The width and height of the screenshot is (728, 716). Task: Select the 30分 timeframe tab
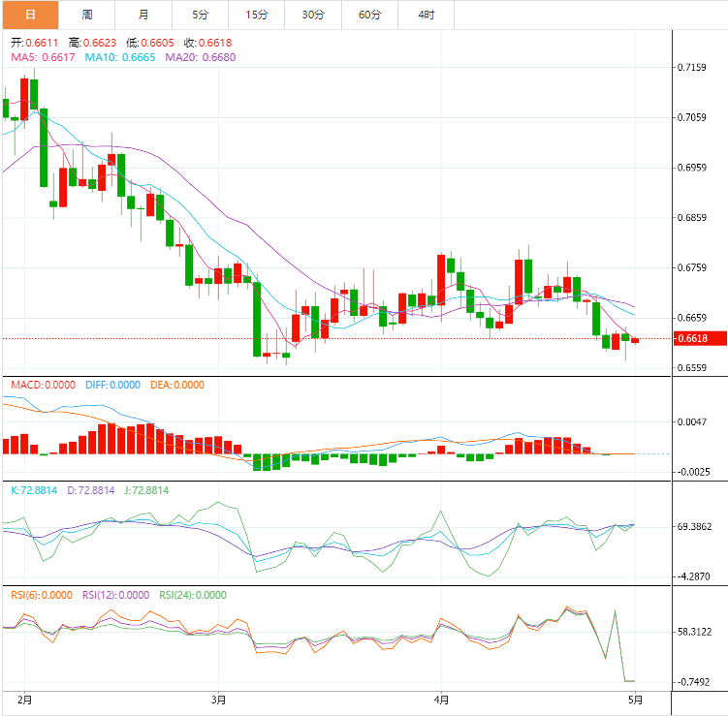(x=313, y=15)
